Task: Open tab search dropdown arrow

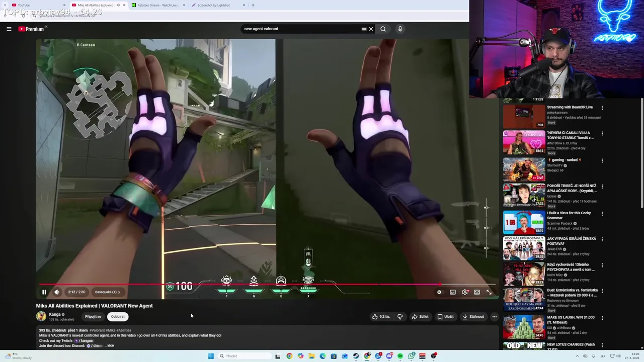Action: [6, 5]
